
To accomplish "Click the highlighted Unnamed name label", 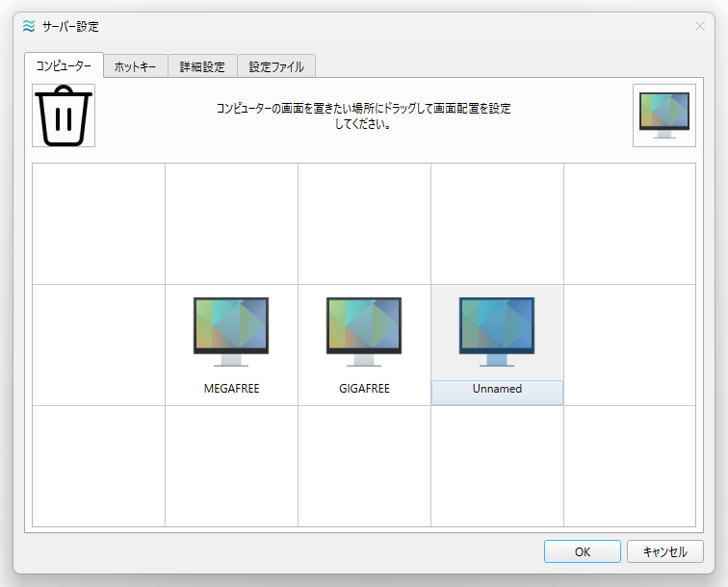I will 497,391.
